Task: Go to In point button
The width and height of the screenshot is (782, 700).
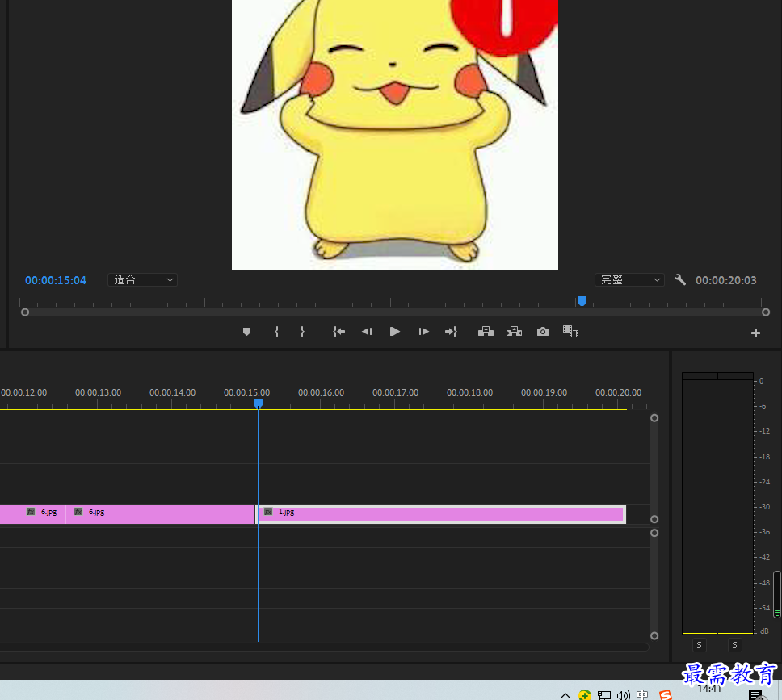Action: tap(339, 332)
